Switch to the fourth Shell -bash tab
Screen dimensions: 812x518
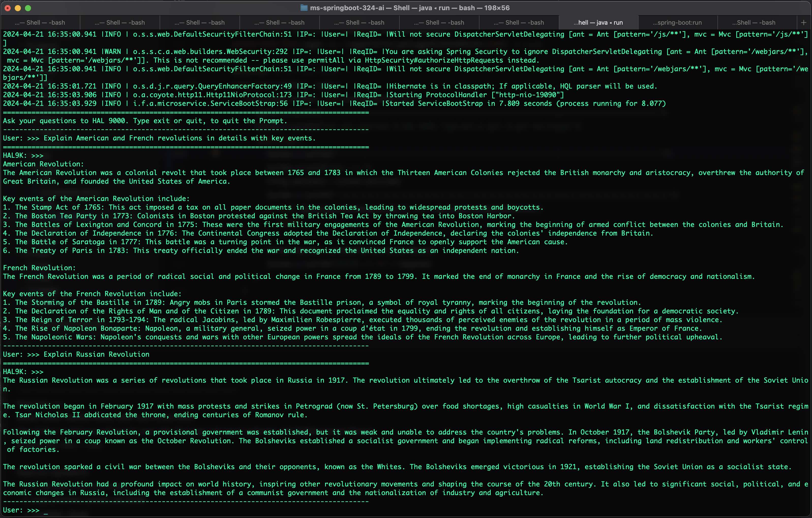tap(280, 23)
